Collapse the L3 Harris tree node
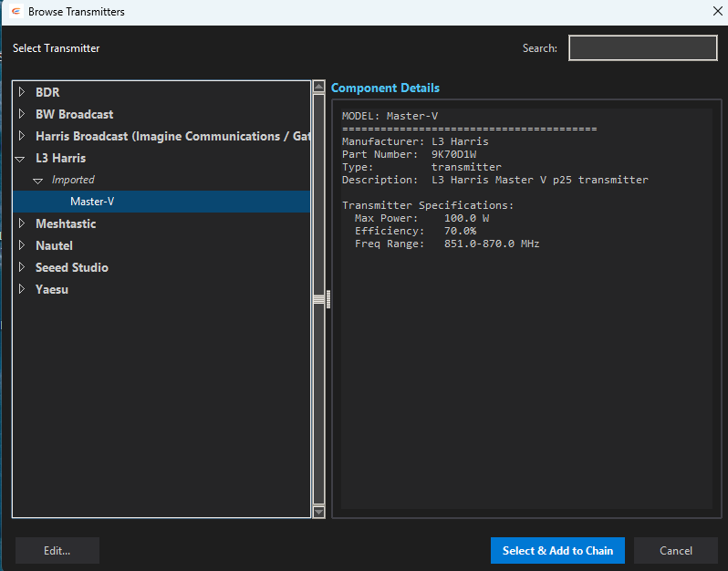Screen dimensions: 728x571 click(x=20, y=159)
